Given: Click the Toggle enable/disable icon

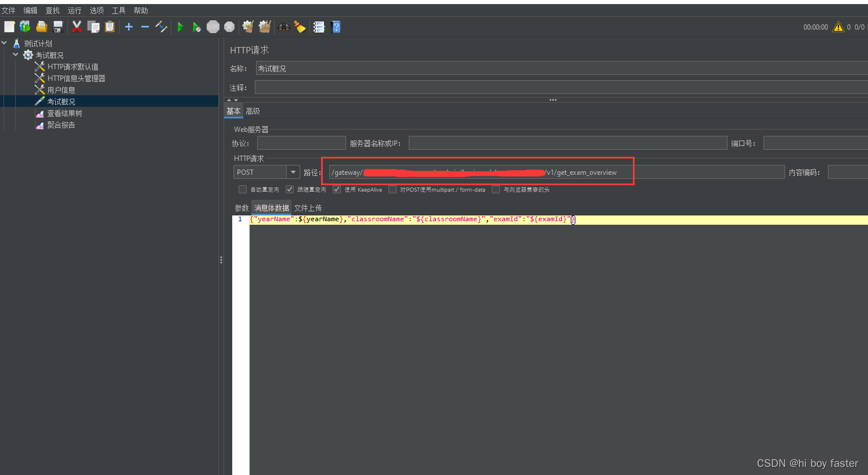Looking at the screenshot, I should (161, 27).
